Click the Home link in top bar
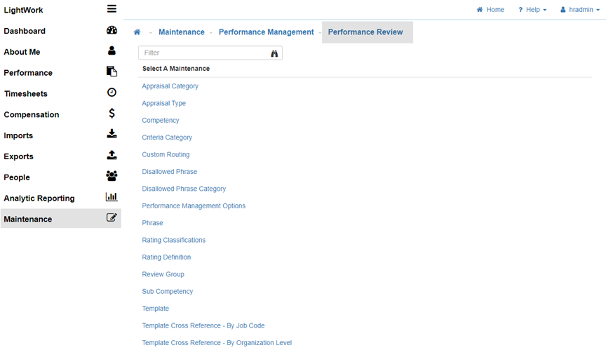 (x=491, y=10)
